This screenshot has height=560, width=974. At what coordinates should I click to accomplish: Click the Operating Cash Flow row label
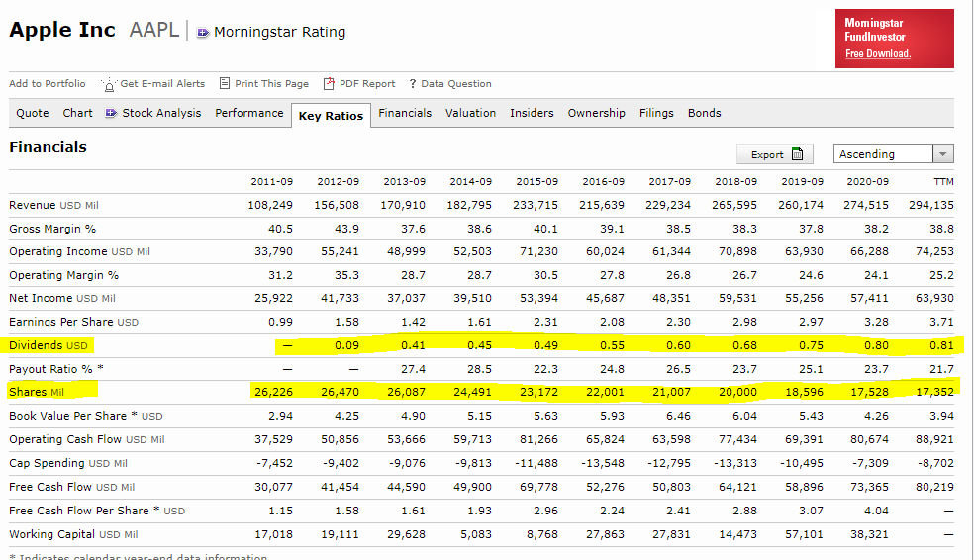(86, 440)
